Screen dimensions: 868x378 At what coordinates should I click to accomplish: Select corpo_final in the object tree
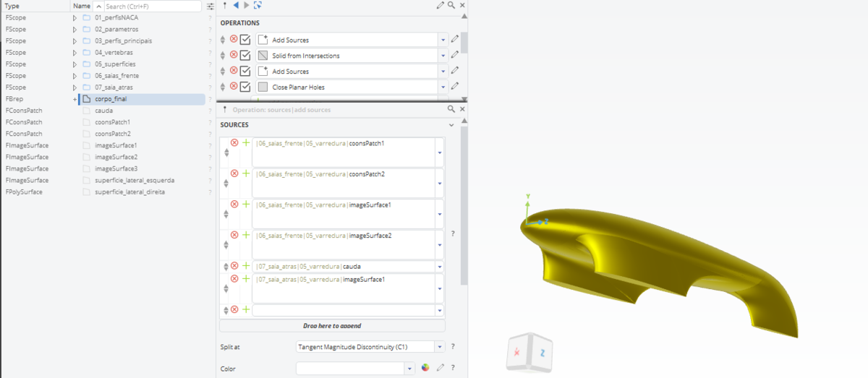(111, 99)
